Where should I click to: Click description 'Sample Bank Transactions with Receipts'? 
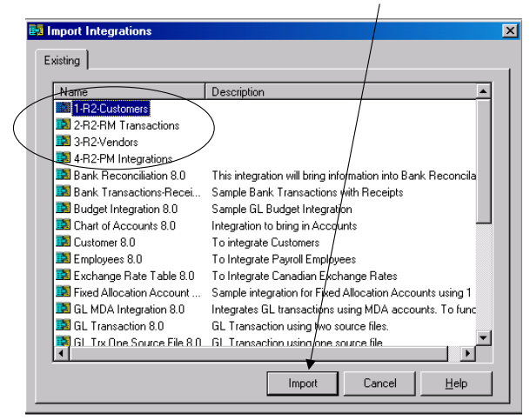pos(307,192)
